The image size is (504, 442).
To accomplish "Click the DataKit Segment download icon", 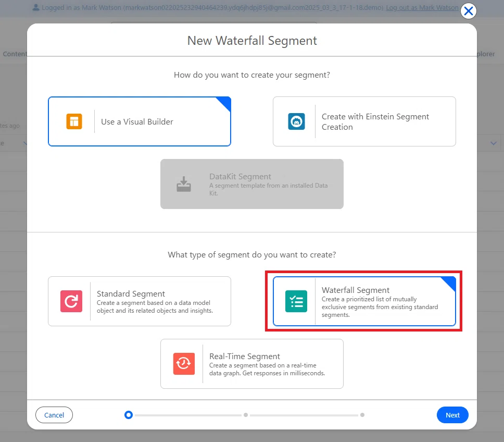I will [184, 184].
